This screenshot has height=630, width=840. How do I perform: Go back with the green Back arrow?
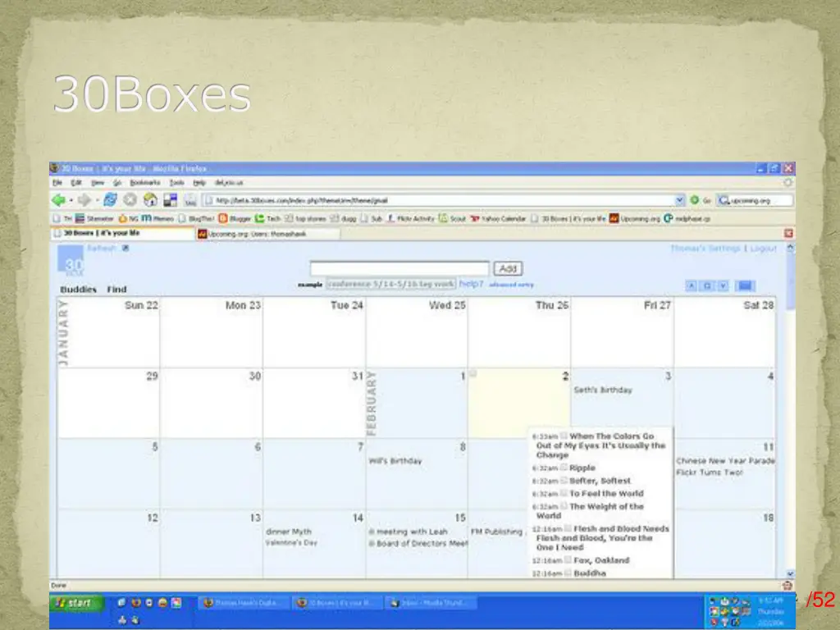pos(58,200)
